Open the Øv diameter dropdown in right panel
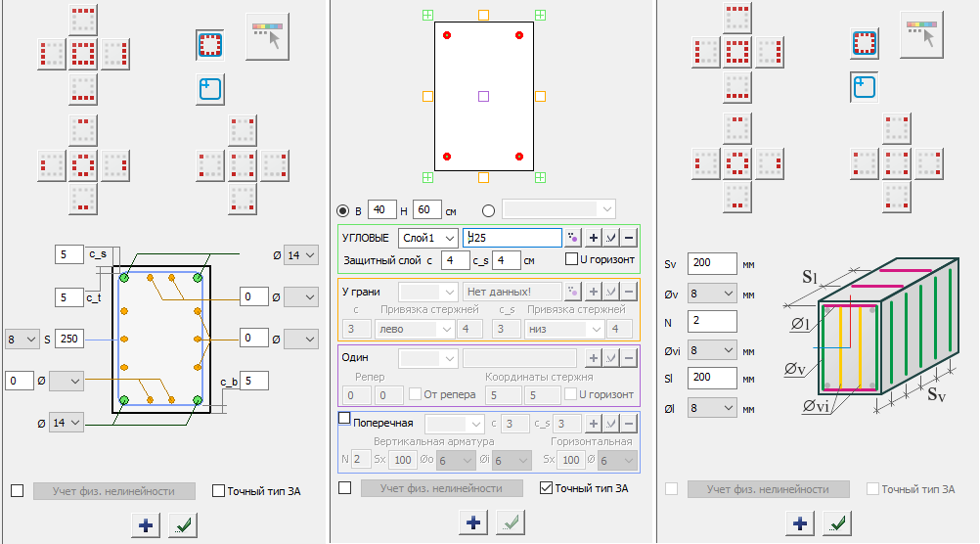Screen dimensions: 980x544 point(712,293)
